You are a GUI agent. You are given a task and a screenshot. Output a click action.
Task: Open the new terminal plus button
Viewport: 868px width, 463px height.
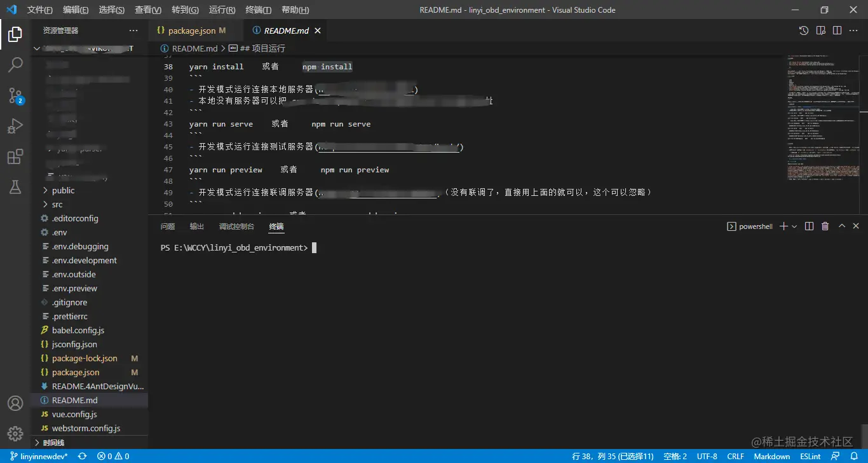(x=783, y=226)
